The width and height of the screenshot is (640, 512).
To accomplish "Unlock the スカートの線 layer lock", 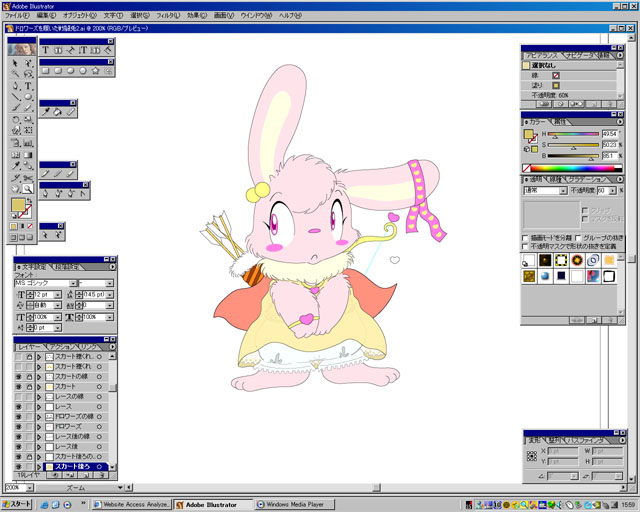I will pos(29,376).
